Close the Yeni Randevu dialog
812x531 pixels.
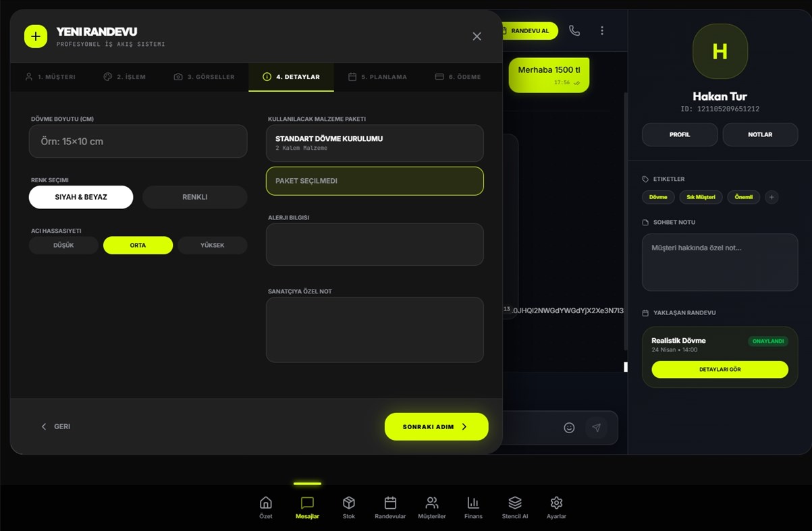point(477,36)
